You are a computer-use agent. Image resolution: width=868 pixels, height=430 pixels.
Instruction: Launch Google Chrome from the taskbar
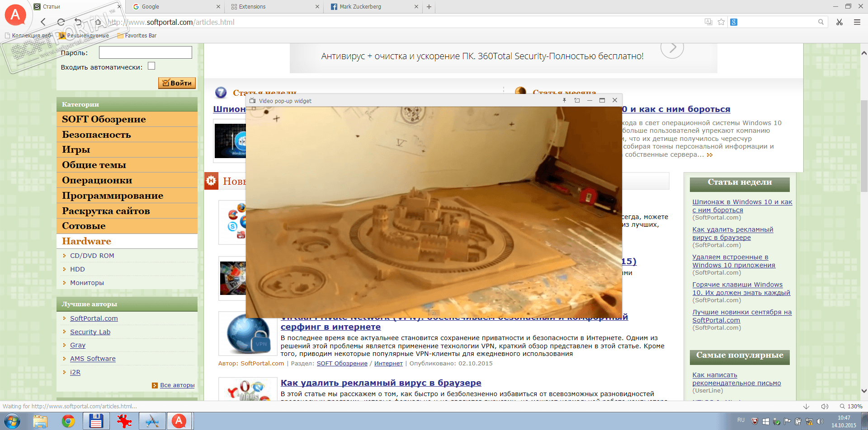[68, 421]
